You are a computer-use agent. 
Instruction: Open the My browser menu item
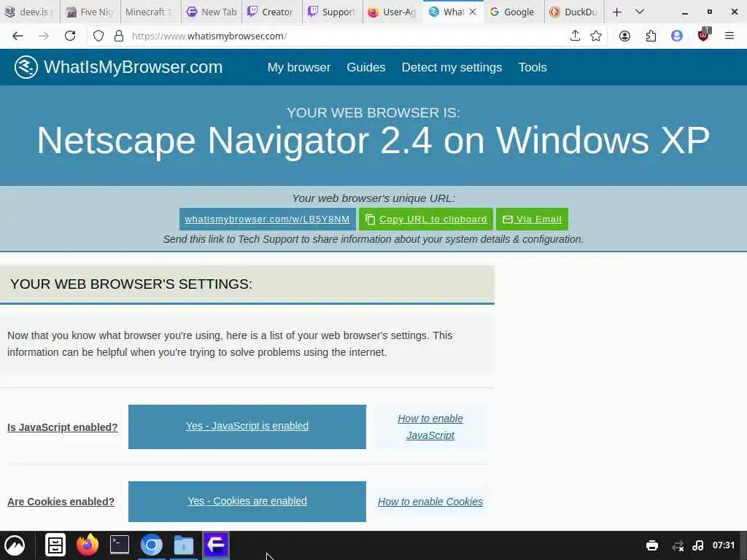point(298,68)
